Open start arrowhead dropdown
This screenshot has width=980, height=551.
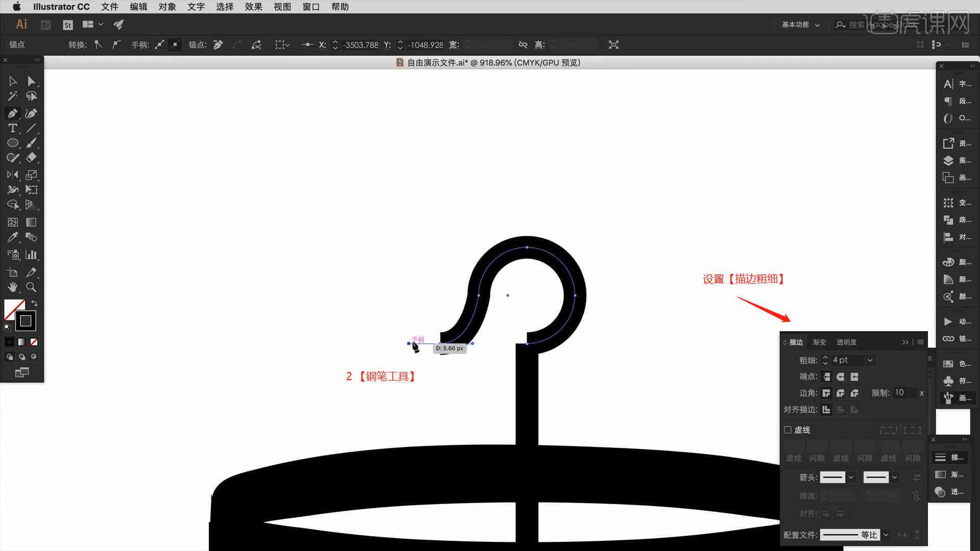tap(851, 478)
